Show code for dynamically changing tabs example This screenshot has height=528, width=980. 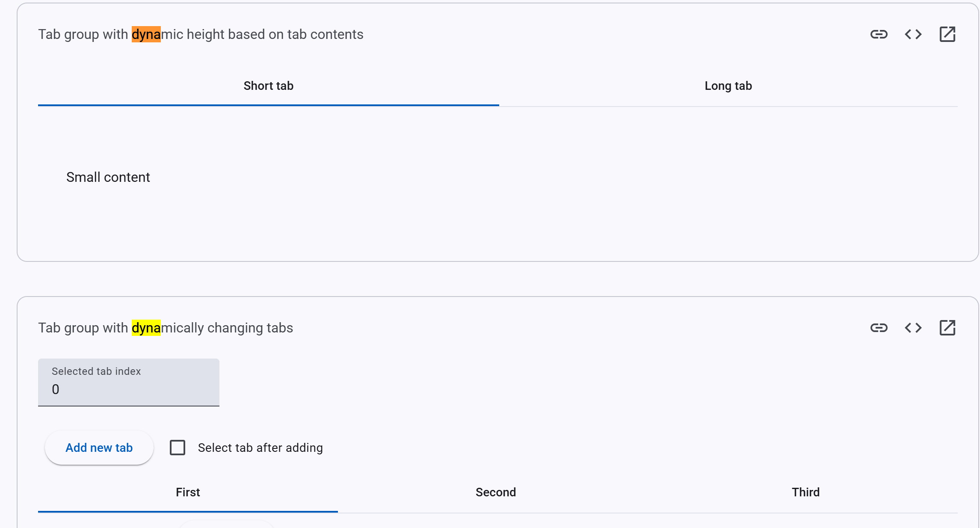click(x=913, y=328)
